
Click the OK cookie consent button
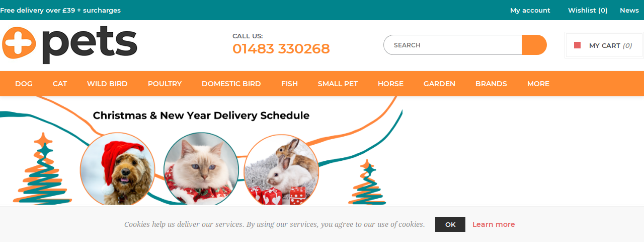click(x=450, y=224)
